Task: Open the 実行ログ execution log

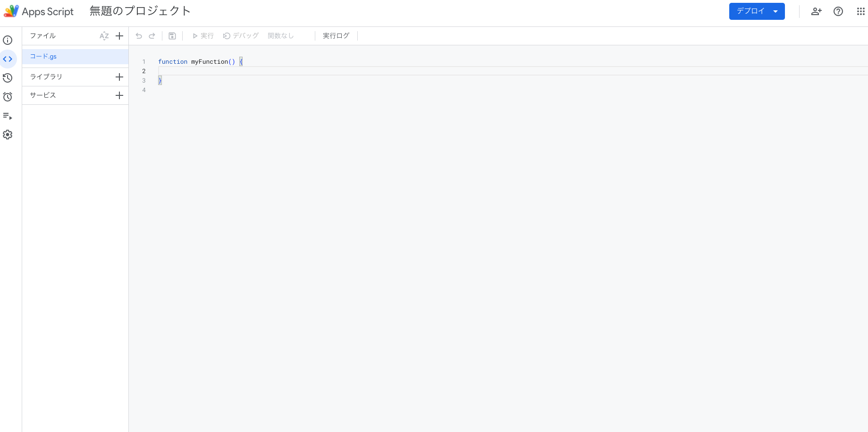Action: tap(336, 35)
